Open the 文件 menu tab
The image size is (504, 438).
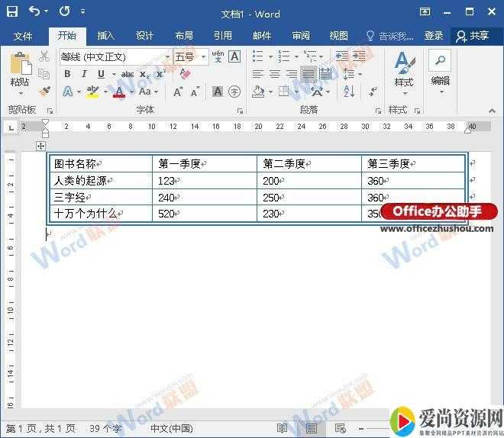pos(23,36)
